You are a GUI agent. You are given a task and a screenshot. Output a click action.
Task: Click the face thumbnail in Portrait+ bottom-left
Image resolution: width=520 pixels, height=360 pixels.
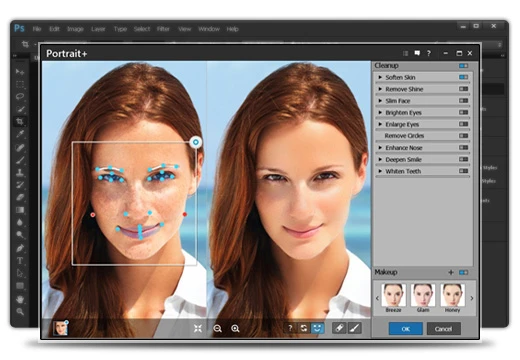(61, 328)
